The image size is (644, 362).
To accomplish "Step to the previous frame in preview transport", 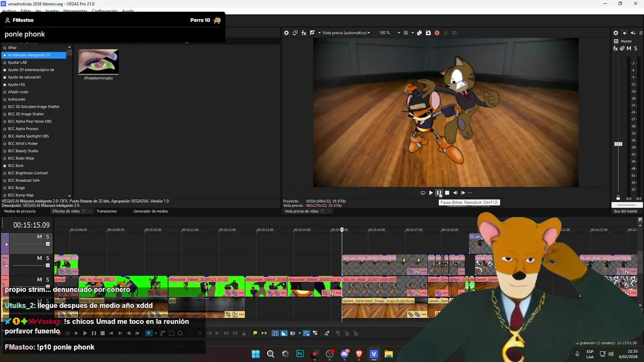I will 455,193.
